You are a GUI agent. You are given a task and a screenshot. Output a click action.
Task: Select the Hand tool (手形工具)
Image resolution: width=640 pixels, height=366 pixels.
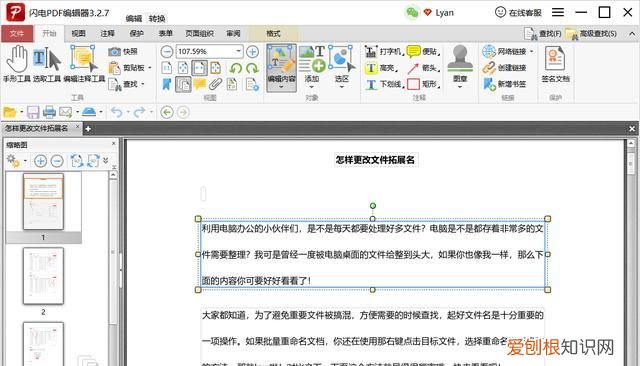pos(17,64)
